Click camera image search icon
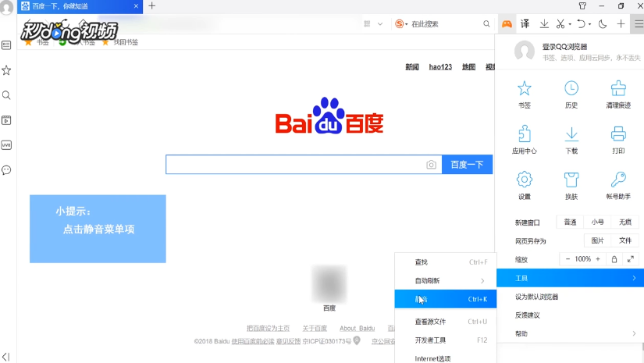Viewport: 644px width, 363px height. (x=431, y=165)
